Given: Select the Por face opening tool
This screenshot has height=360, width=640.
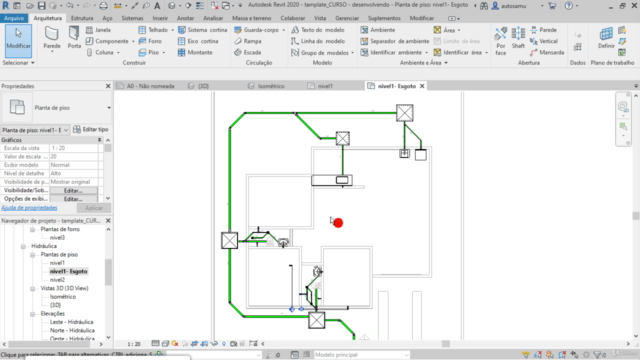Looking at the screenshot, I should [x=501, y=41].
